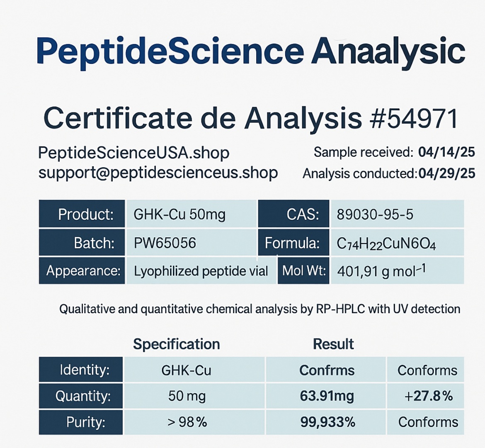Select the batch number PW65056
485x448 pixels.
point(165,243)
